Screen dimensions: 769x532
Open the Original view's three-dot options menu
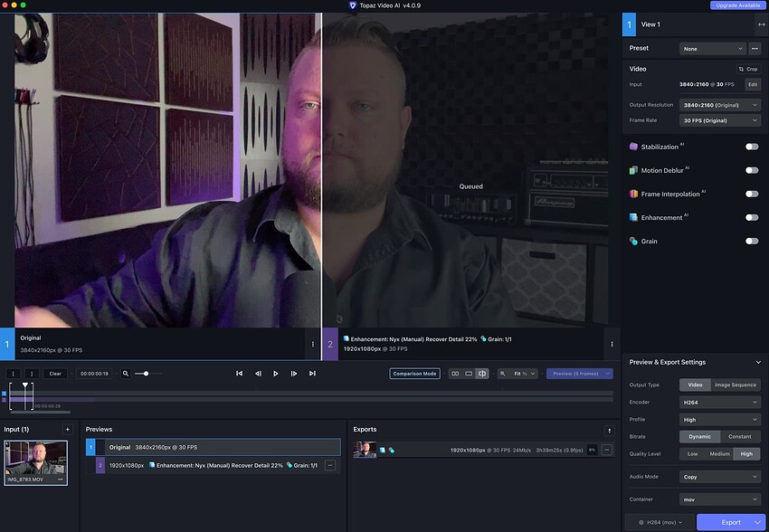313,344
